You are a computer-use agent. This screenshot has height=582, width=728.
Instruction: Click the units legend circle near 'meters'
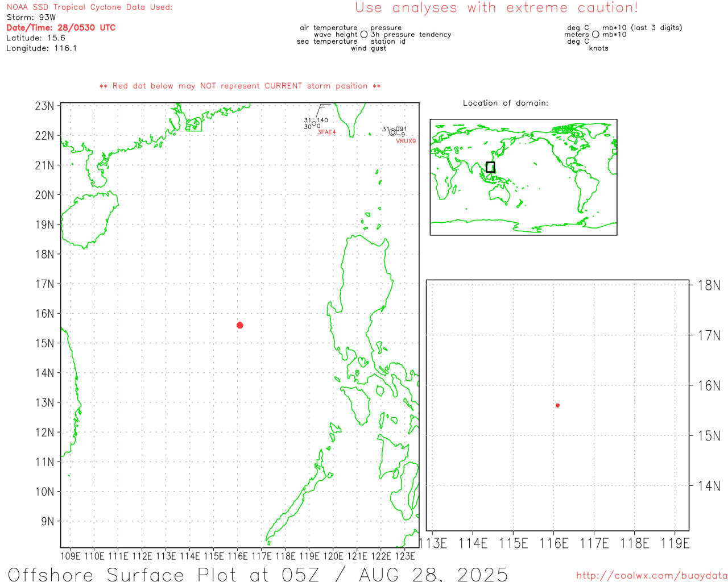point(595,35)
